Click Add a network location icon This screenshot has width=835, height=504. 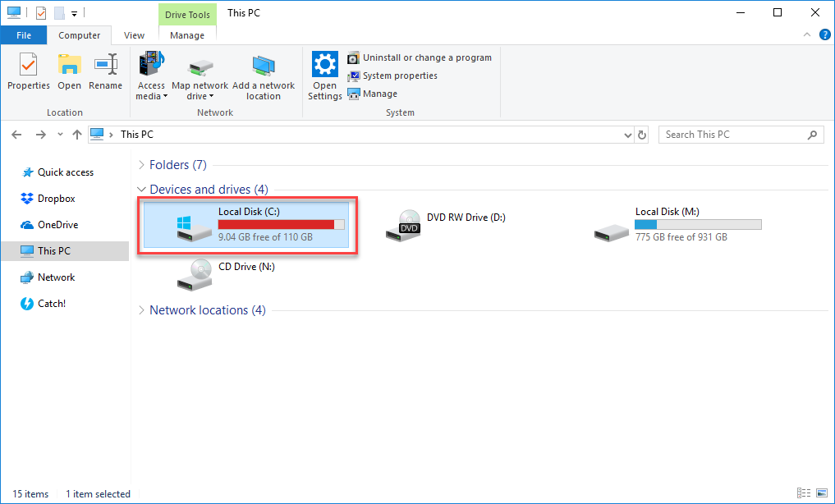tap(264, 67)
